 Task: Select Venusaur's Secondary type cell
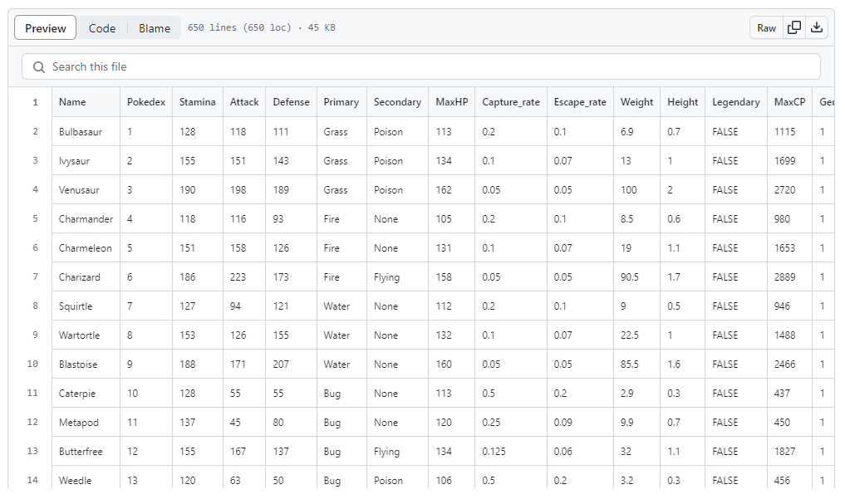pyautogui.click(x=388, y=190)
